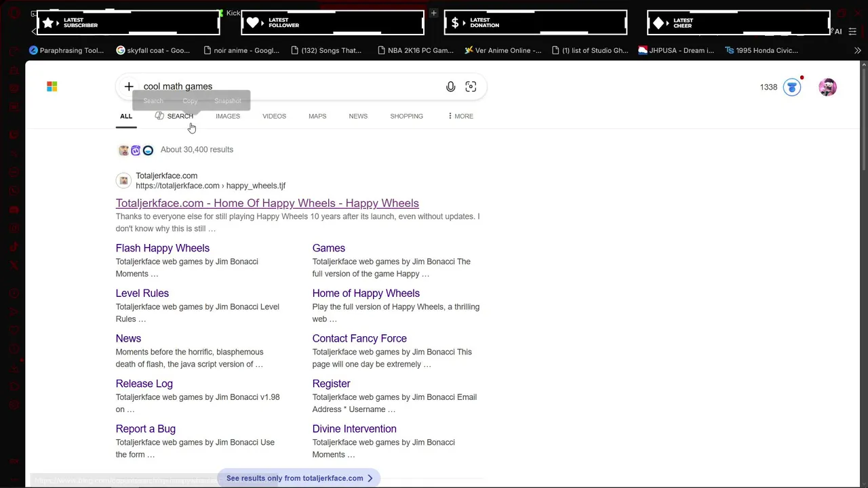Image resolution: width=868 pixels, height=488 pixels.
Task: Open the TikTok icon in the browser sidebar
Action: [14, 247]
